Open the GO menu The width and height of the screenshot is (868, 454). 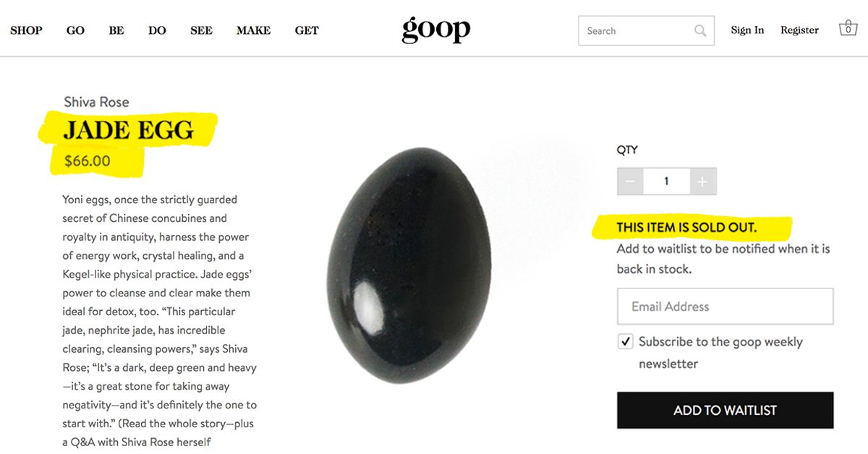tap(75, 30)
